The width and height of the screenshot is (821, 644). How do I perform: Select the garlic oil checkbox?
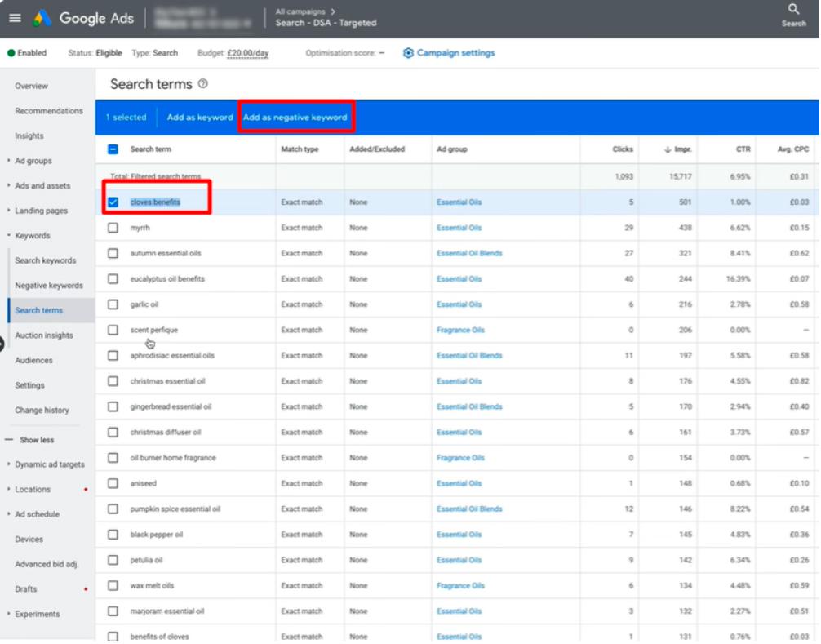point(113,304)
